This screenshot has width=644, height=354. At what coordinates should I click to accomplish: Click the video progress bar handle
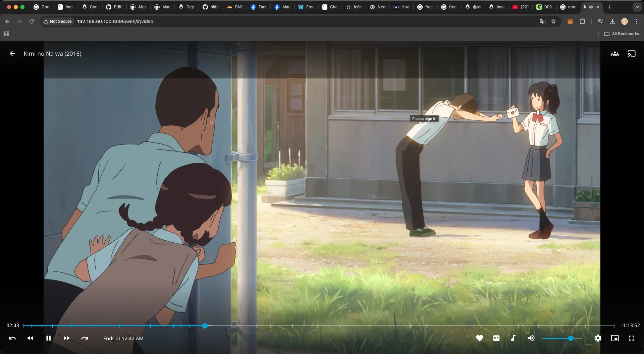[205, 326]
